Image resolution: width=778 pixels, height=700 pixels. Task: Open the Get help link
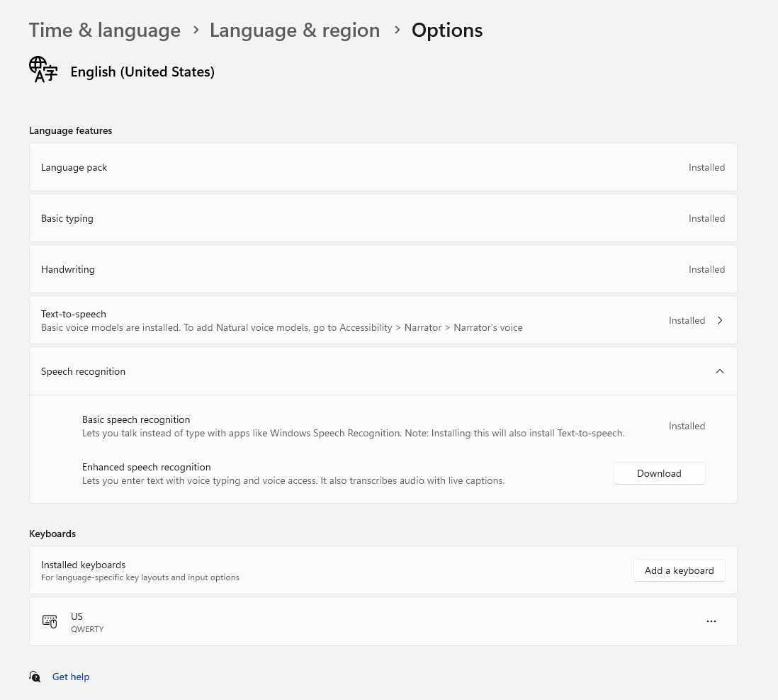tap(71, 677)
